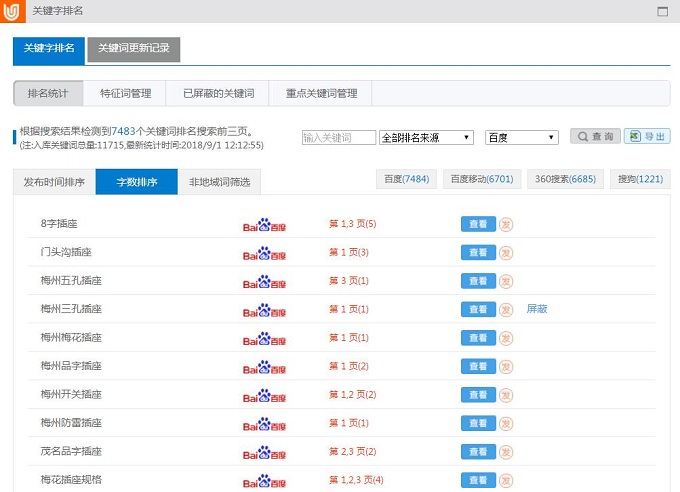
Task: Select the 发布时间排序 sorting tab
Action: pyautogui.click(x=54, y=182)
